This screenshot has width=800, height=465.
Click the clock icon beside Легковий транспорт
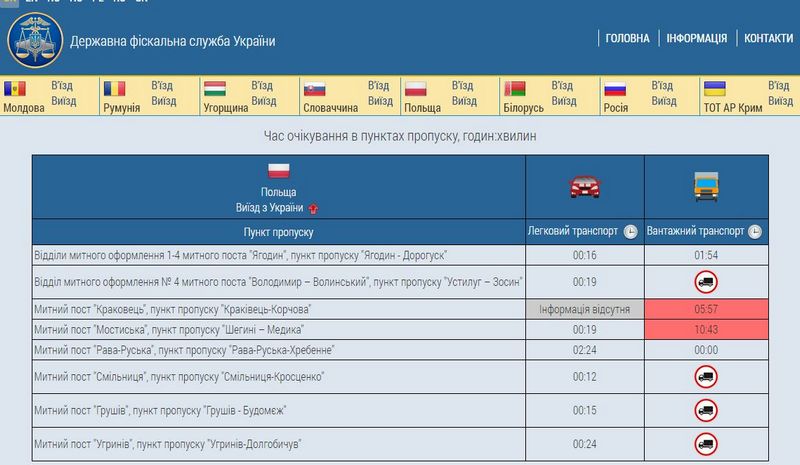[631, 232]
